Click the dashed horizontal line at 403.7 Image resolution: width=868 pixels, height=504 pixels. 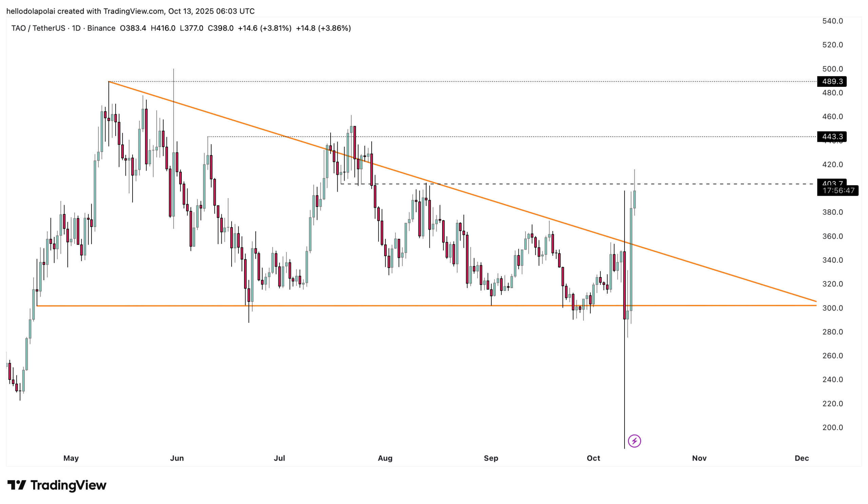coord(723,184)
